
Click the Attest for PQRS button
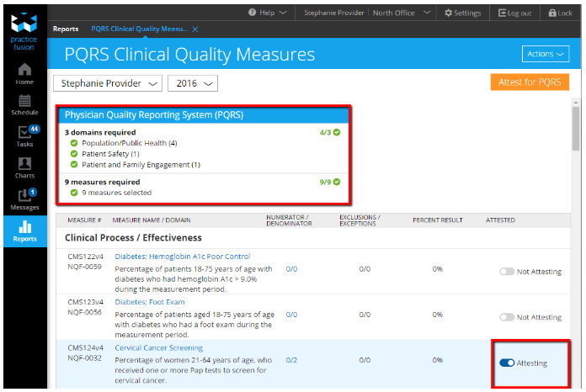530,82
